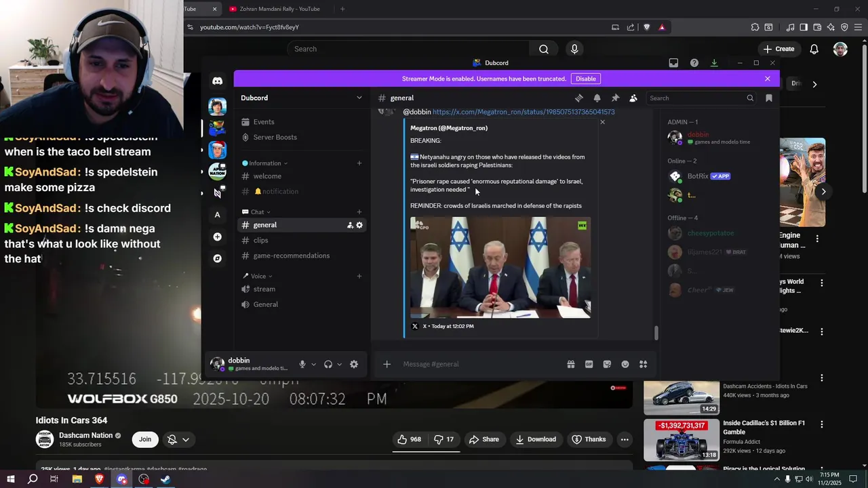Open notification settings bell in channel header

click(597, 98)
